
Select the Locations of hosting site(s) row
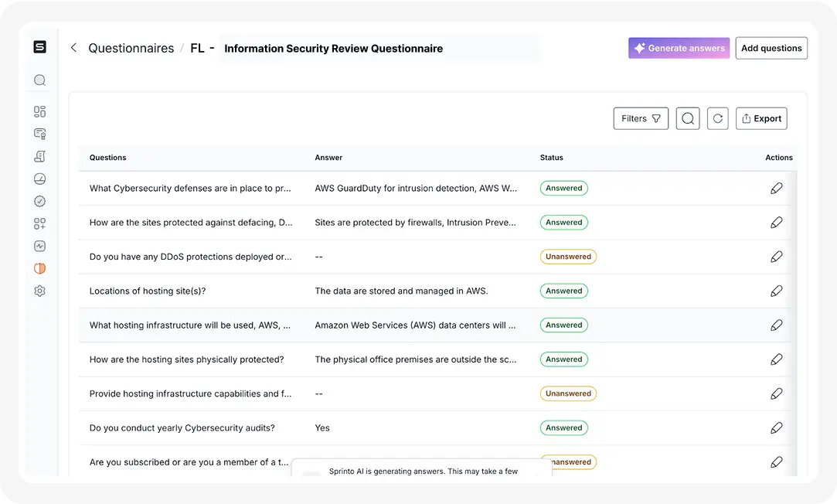[x=148, y=291]
